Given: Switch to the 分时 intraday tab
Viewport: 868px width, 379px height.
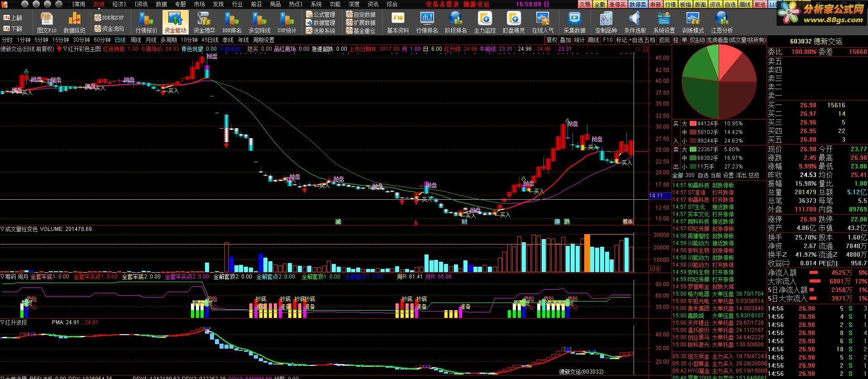Looking at the screenshot, I should coord(7,40).
